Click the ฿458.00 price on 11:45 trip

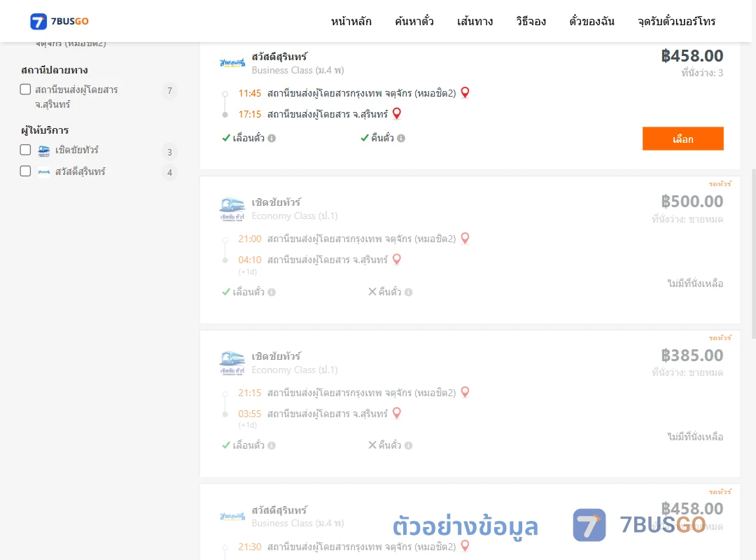[x=692, y=56]
